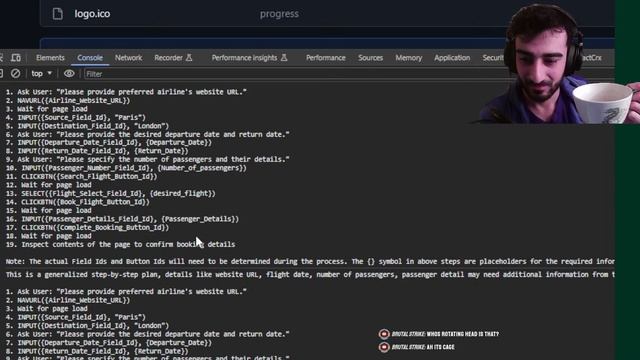This screenshot has height=360, width=640.
Task: Click the first '1. Ask User' airline URL line
Action: [126, 92]
